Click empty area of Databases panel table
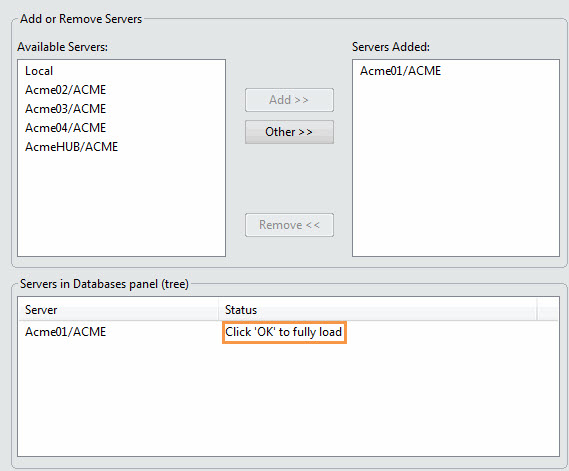The image size is (569, 471). [x=288, y=399]
